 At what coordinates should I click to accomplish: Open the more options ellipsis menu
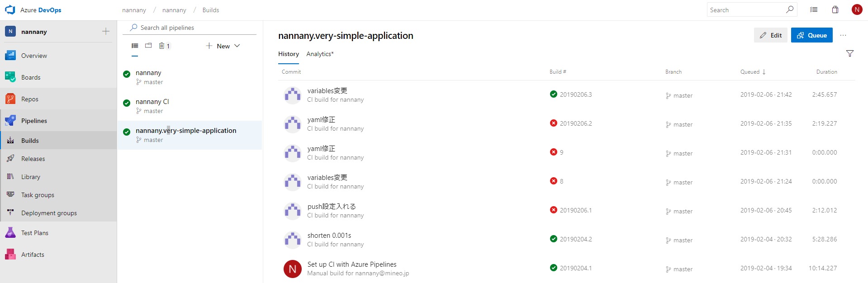tap(843, 35)
